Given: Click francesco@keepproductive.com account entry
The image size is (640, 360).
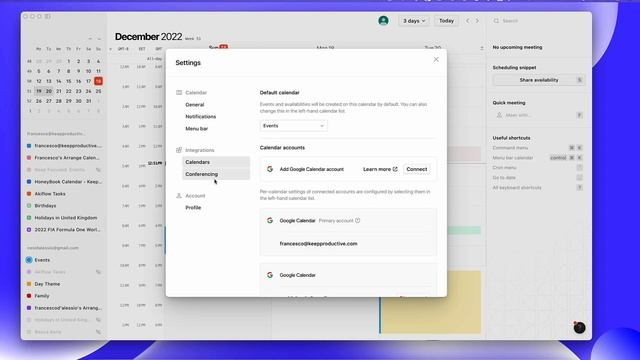Looking at the screenshot, I should coord(318,244).
